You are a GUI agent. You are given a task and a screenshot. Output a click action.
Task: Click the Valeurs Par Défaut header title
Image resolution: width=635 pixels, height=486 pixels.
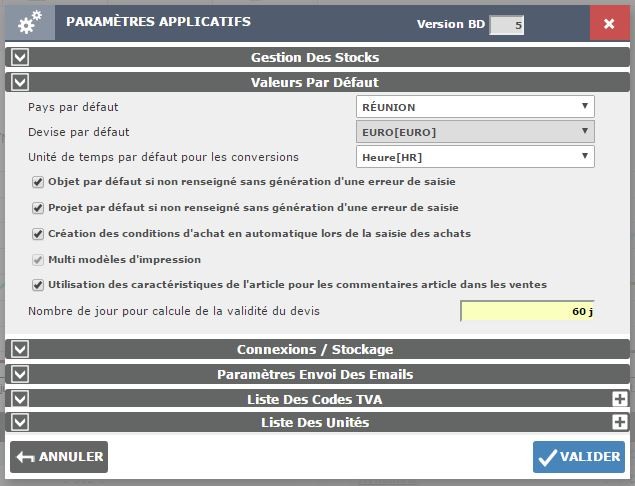[x=315, y=83]
